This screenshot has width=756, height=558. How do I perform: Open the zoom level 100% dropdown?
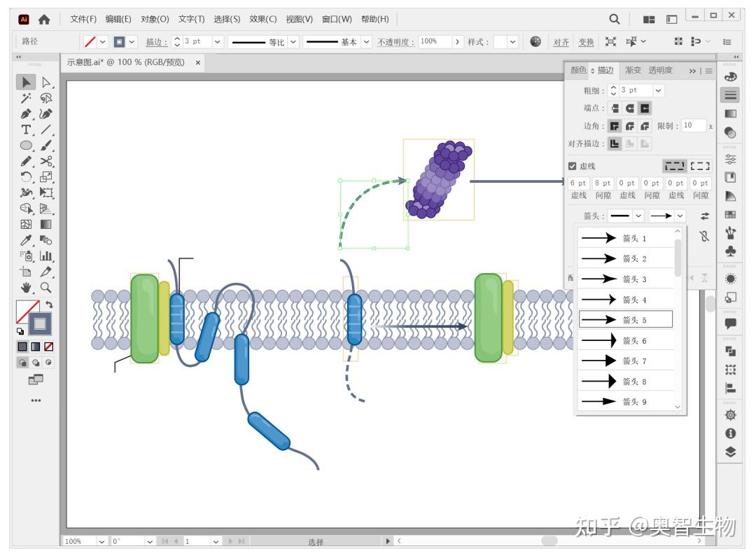coord(101,542)
